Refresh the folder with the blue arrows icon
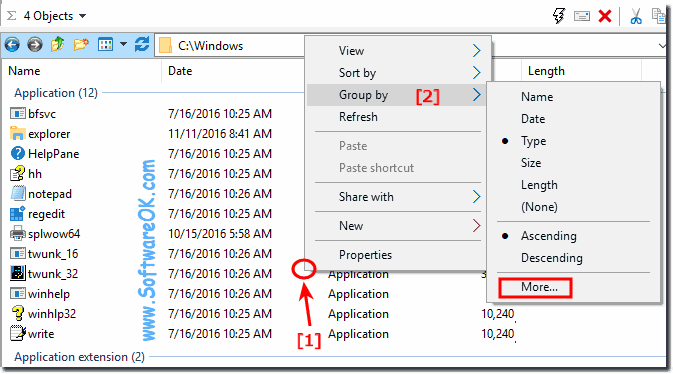The image size is (673, 374). [x=142, y=44]
